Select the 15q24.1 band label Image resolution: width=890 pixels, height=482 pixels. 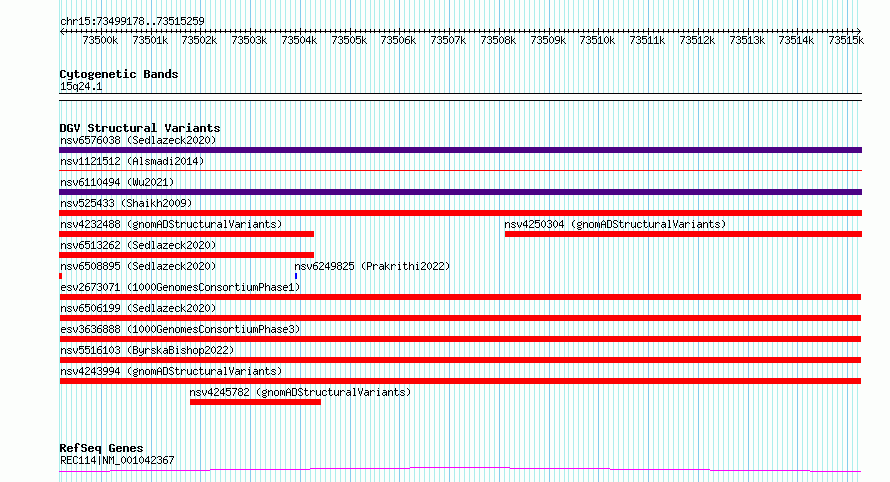coord(81,87)
